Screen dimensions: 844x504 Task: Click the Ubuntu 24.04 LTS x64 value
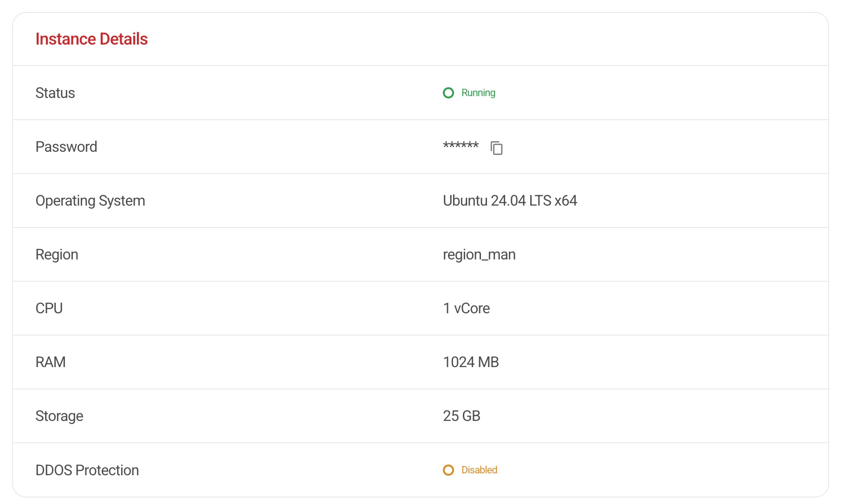(510, 200)
